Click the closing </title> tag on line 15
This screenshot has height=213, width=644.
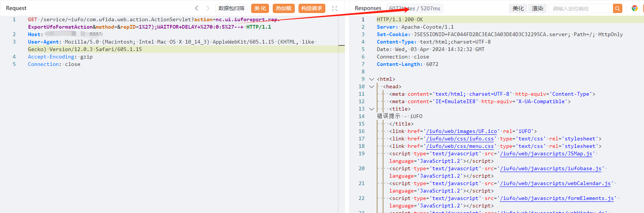point(401,124)
